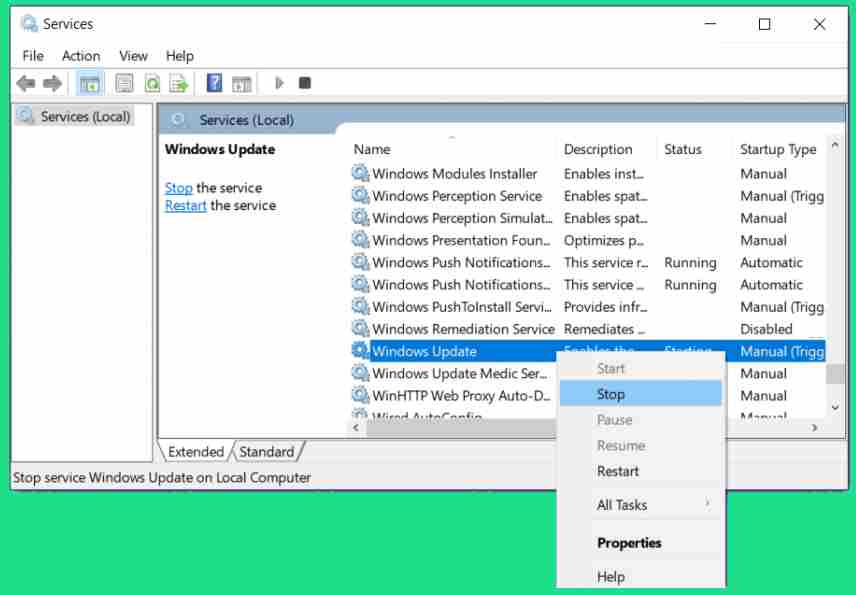856x595 pixels.
Task: Choose Restart in the context menu
Action: 640,471
